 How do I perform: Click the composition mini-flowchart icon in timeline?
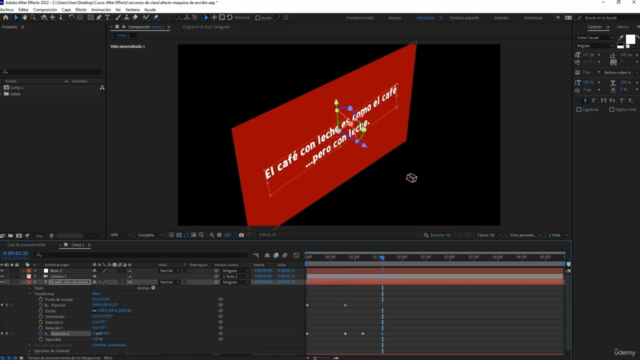click(x=256, y=255)
